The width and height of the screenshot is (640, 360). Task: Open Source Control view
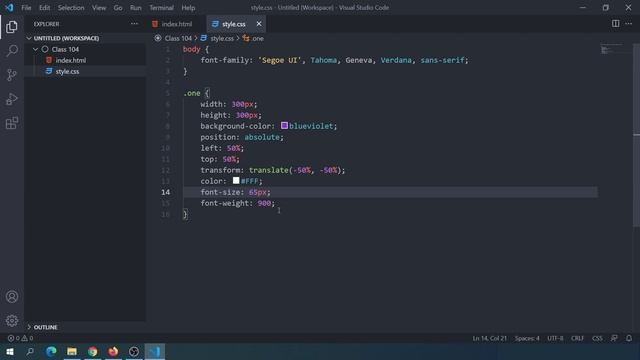(x=12, y=75)
